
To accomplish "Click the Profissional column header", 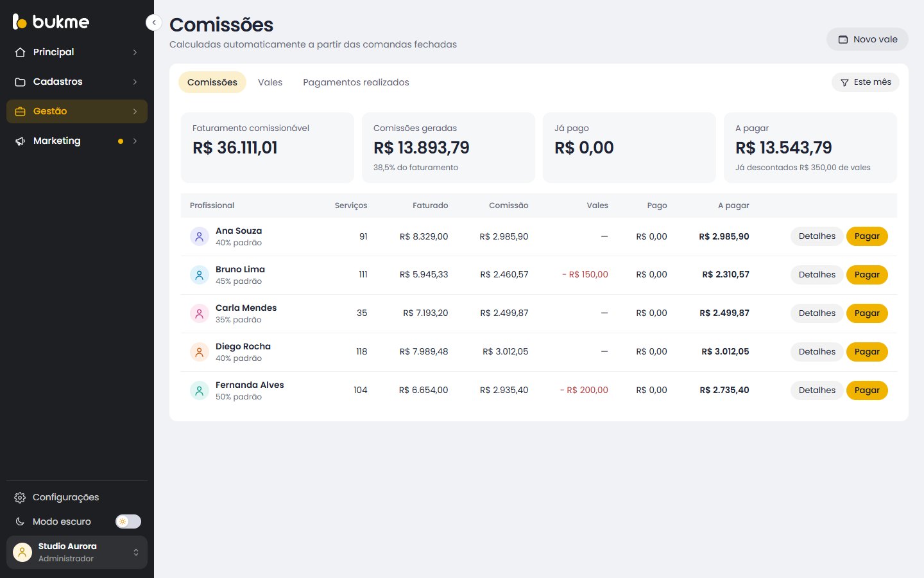I will click(x=212, y=206).
